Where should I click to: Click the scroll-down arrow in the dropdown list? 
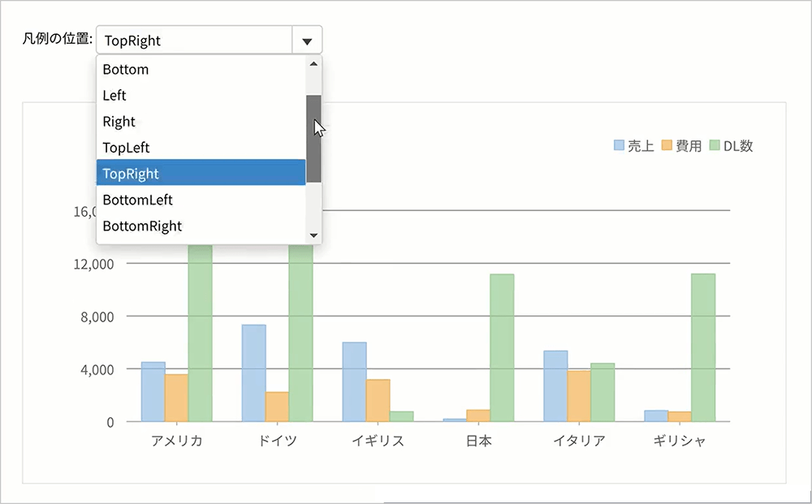(313, 235)
